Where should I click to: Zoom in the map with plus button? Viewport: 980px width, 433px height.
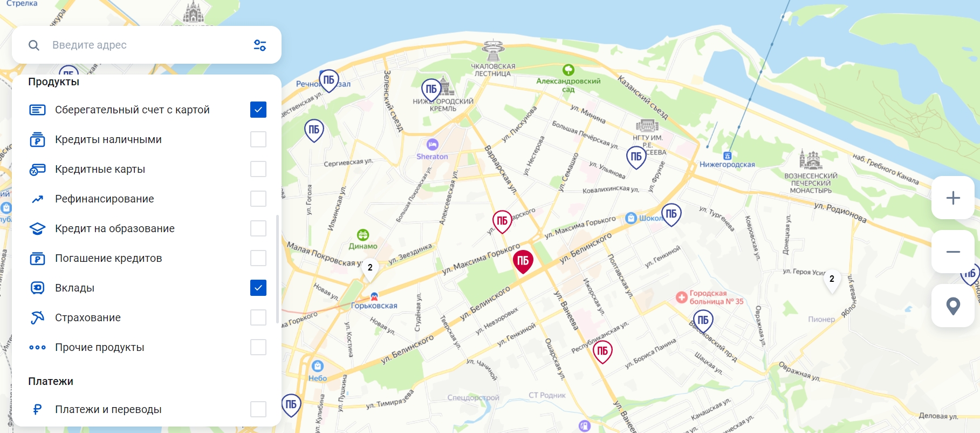pos(953,198)
